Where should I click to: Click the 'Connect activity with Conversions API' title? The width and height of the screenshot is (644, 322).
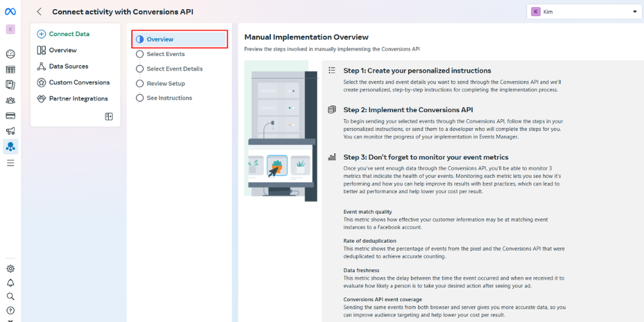click(123, 12)
